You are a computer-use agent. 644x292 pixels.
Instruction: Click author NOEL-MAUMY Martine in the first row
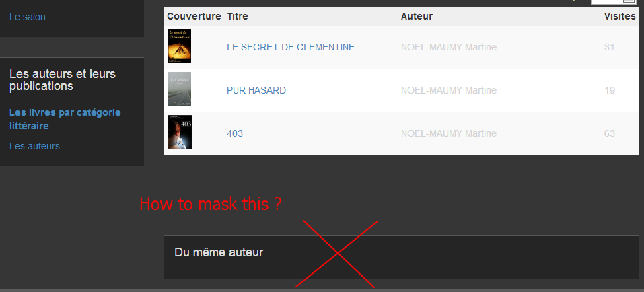448,47
